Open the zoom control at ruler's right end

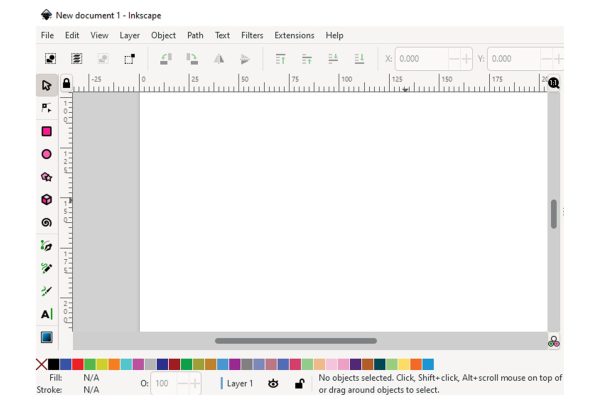click(x=553, y=84)
